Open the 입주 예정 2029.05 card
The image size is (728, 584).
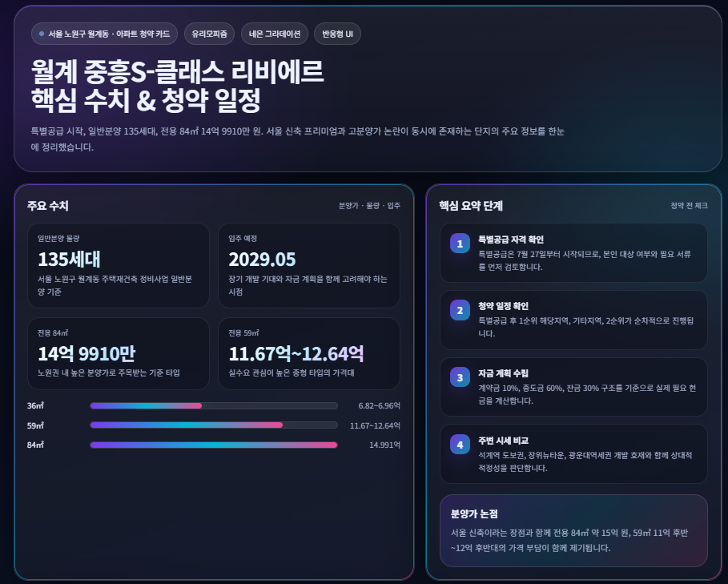[x=309, y=265]
